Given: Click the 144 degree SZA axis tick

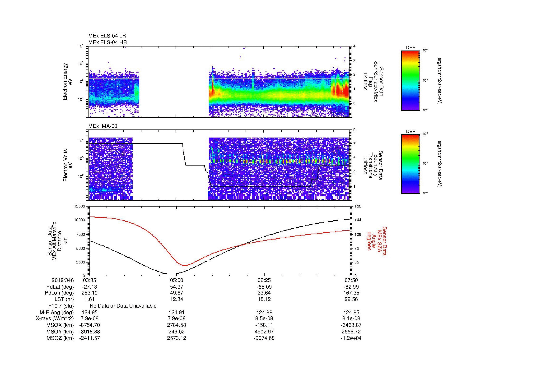Looking at the screenshot, I should pyautogui.click(x=358, y=220).
